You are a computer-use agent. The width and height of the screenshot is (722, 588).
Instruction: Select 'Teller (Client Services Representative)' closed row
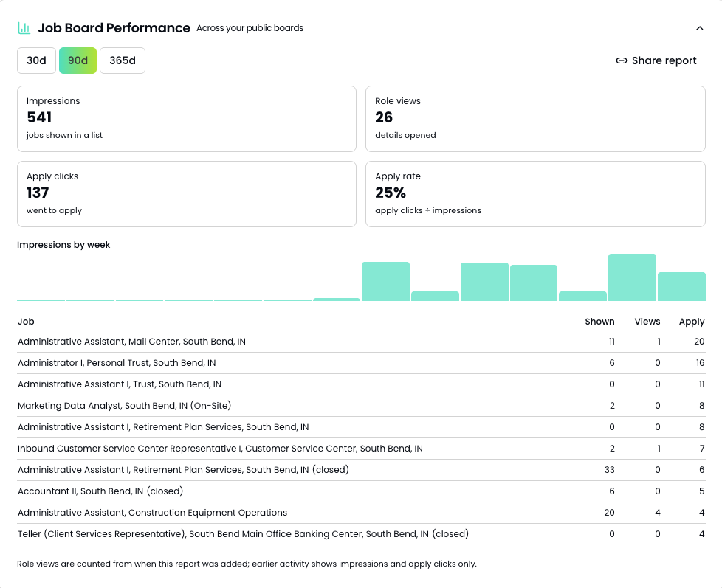click(361, 534)
